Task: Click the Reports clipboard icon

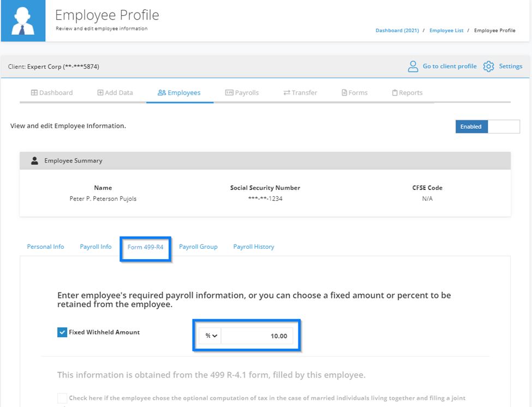Action: (394, 93)
